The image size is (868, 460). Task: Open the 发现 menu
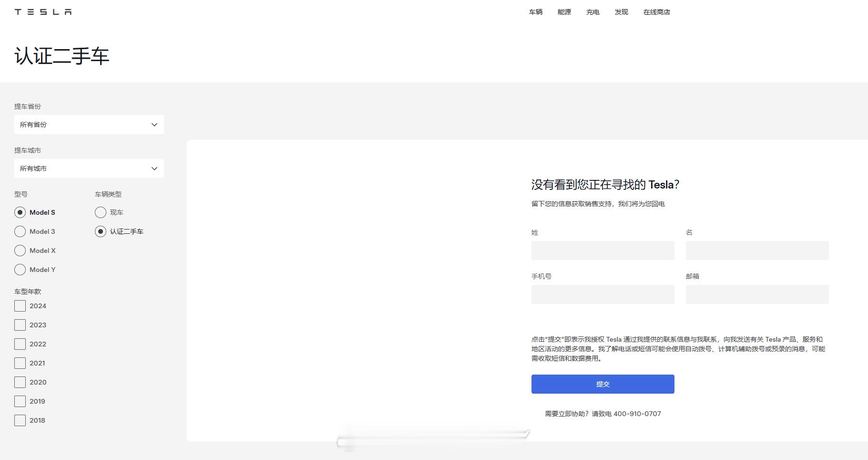click(x=622, y=12)
